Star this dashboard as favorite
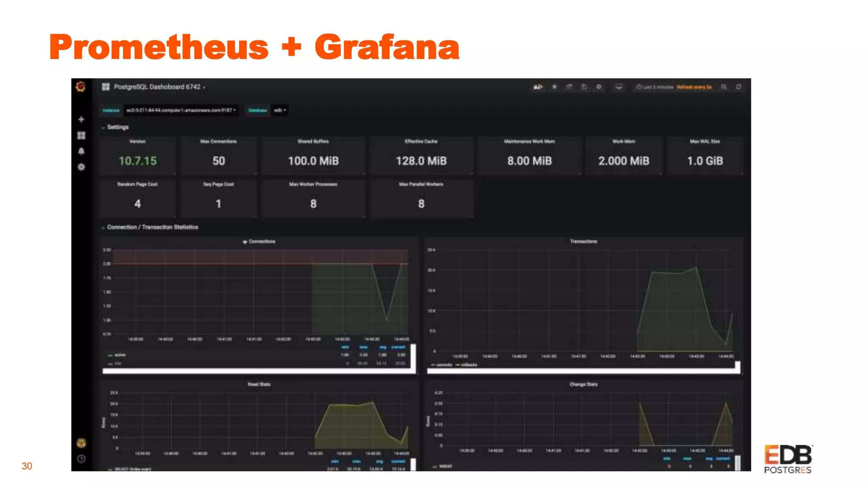This screenshot has height=488, width=868. [x=554, y=87]
